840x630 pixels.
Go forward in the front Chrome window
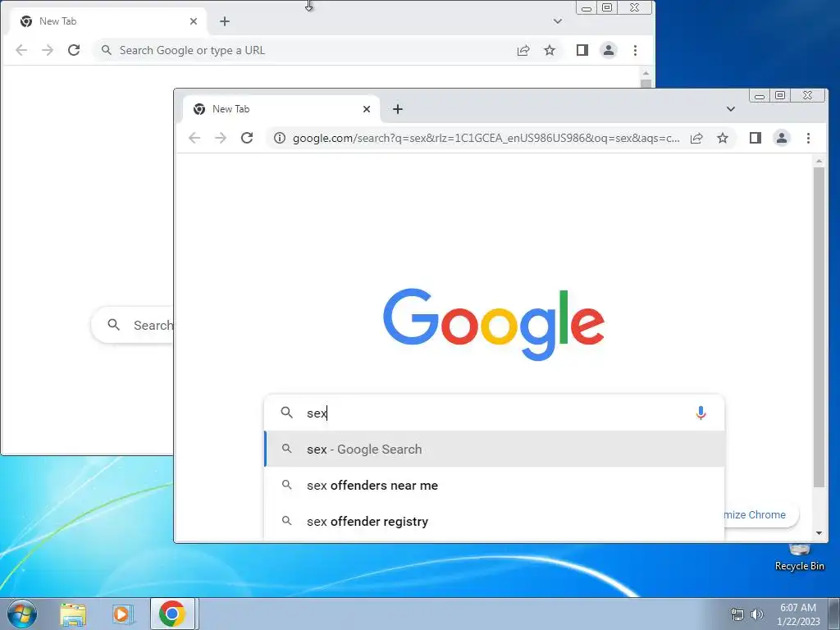[x=220, y=138]
